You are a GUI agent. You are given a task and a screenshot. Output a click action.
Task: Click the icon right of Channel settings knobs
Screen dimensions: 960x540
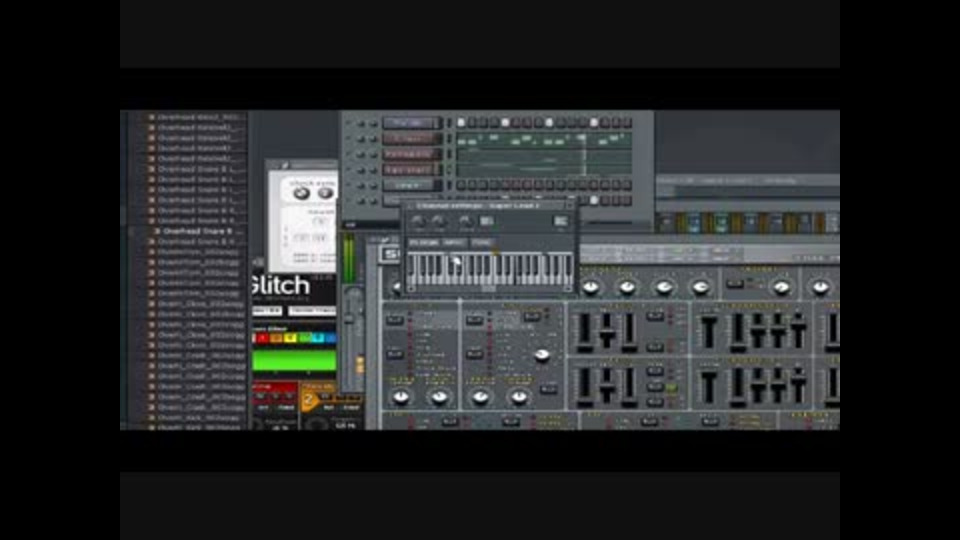coord(487,221)
